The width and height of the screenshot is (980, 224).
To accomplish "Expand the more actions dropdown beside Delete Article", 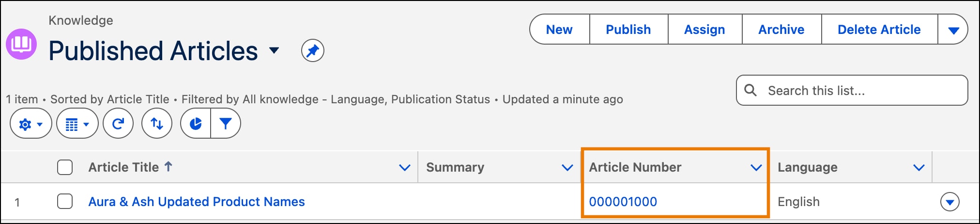I will 953,30.
